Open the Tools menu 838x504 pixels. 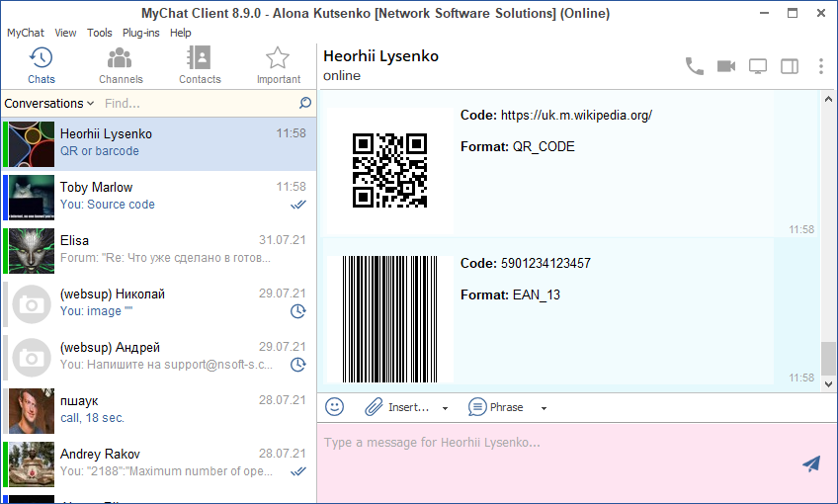tap(100, 33)
